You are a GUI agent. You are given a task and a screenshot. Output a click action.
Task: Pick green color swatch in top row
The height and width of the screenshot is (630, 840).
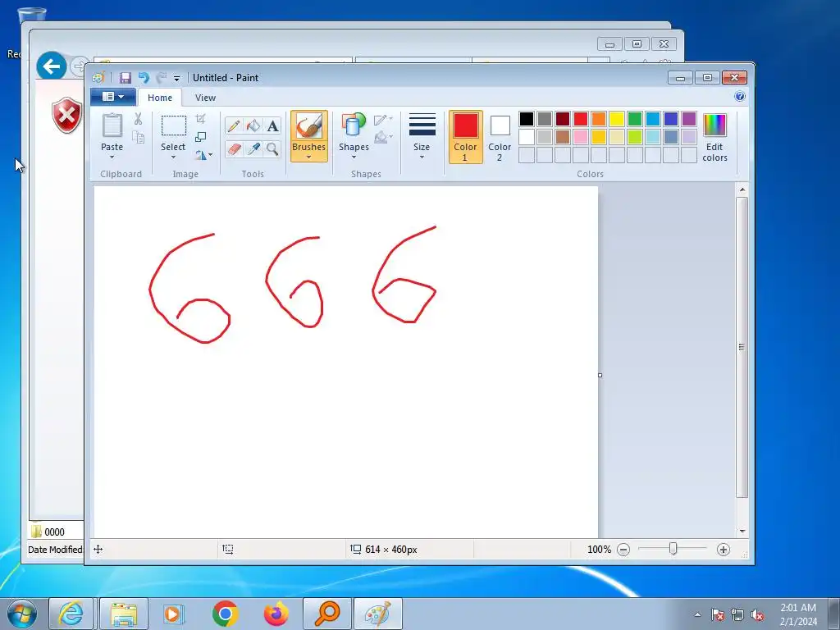point(635,119)
